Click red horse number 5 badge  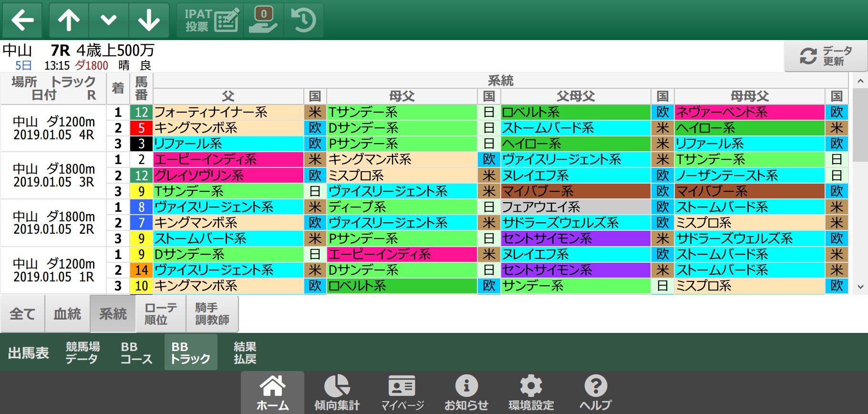pyautogui.click(x=141, y=128)
